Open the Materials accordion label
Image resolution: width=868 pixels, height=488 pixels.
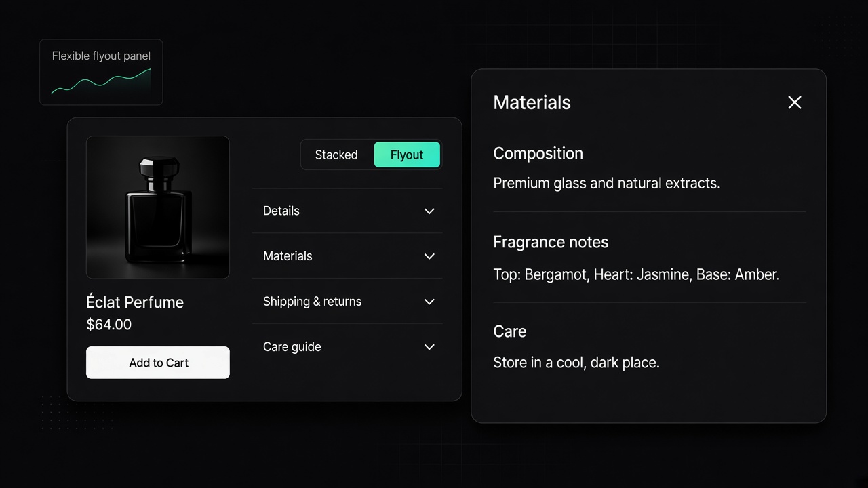point(288,256)
